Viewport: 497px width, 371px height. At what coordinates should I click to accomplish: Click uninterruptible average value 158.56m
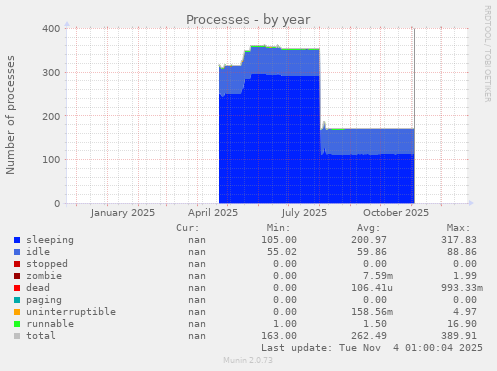pyautogui.click(x=372, y=312)
